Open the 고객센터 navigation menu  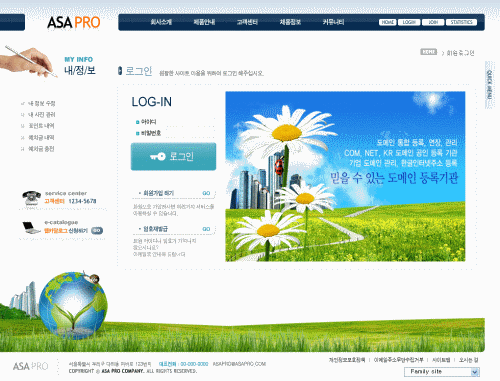(247, 22)
